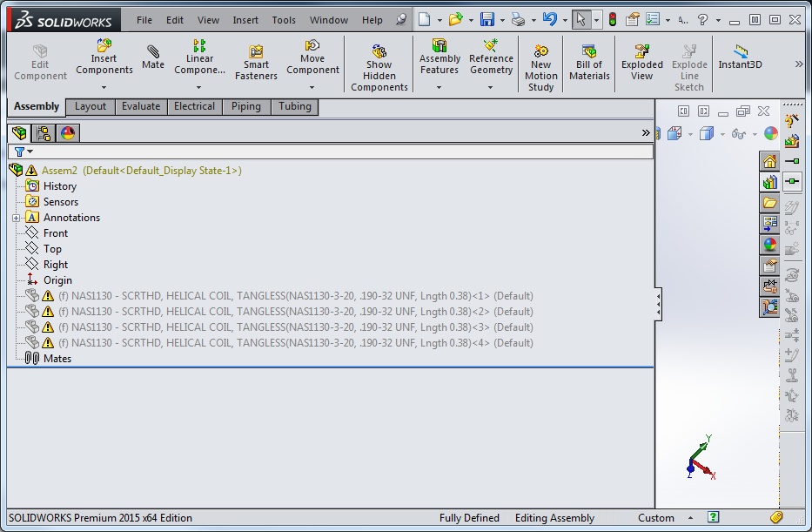The width and height of the screenshot is (812, 532).
Task: Open the File menu
Action: pyautogui.click(x=144, y=20)
